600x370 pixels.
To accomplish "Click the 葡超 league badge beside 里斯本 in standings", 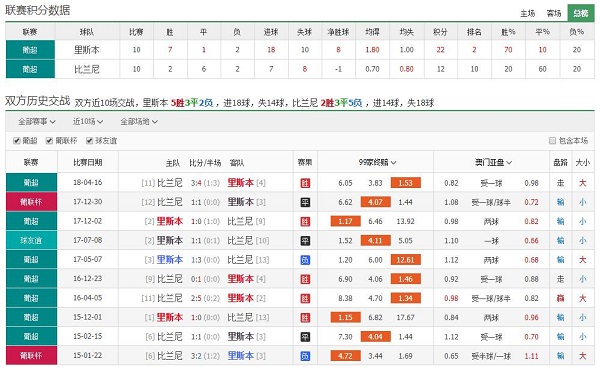I will (30, 50).
